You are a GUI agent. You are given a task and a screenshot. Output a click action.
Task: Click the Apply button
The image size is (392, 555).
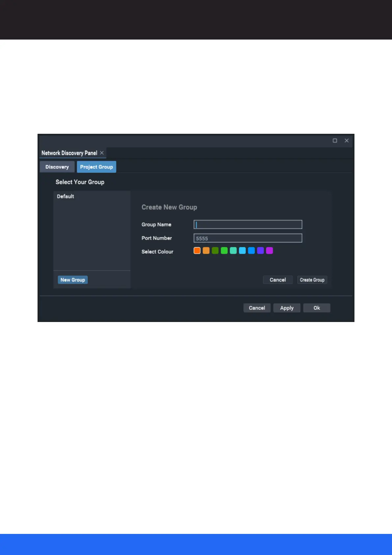pyautogui.click(x=287, y=308)
